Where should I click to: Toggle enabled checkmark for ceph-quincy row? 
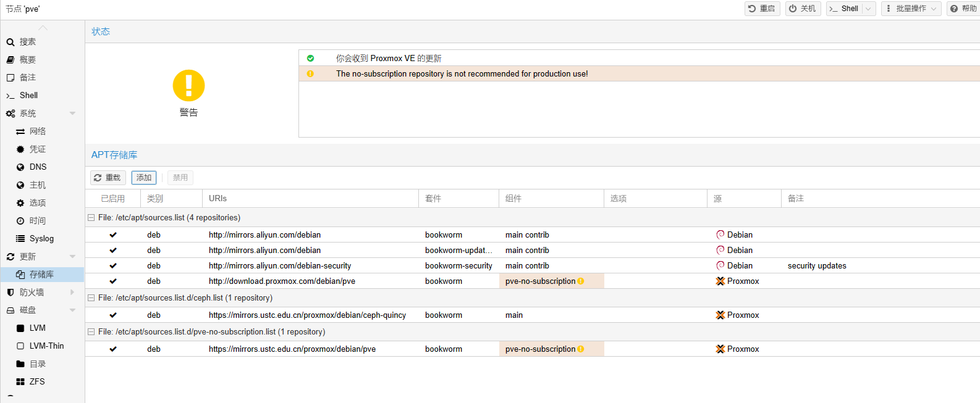[113, 315]
